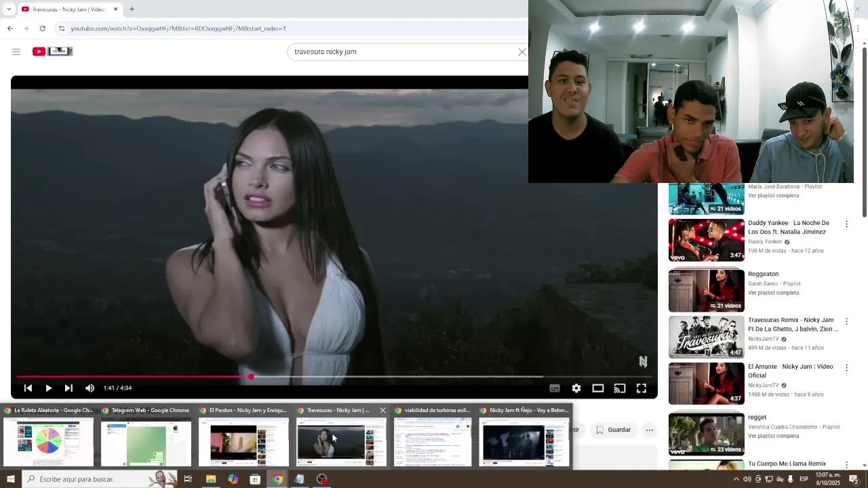
Task: Open Tu Cuerpo Me Llama Remix video
Action: (787, 464)
